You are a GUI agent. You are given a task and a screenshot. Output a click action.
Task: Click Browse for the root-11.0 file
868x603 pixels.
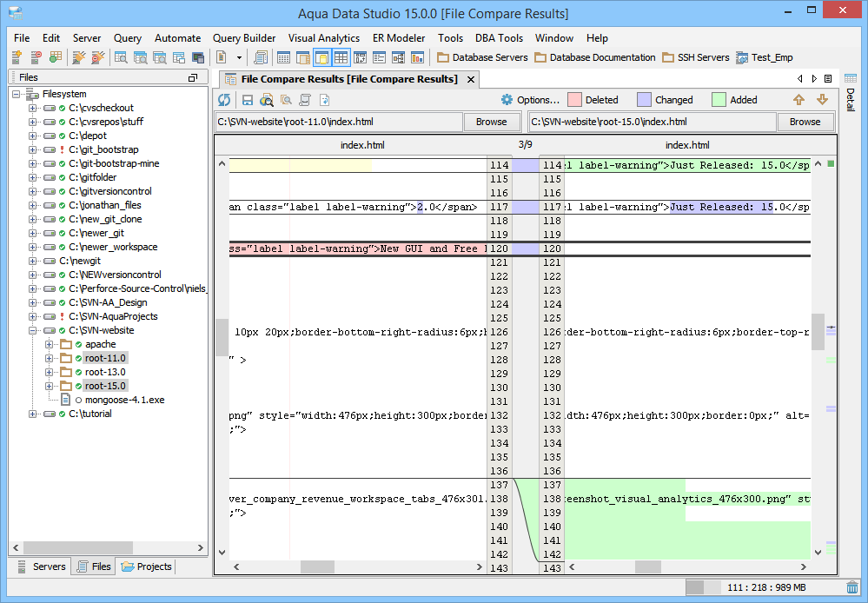pos(491,122)
